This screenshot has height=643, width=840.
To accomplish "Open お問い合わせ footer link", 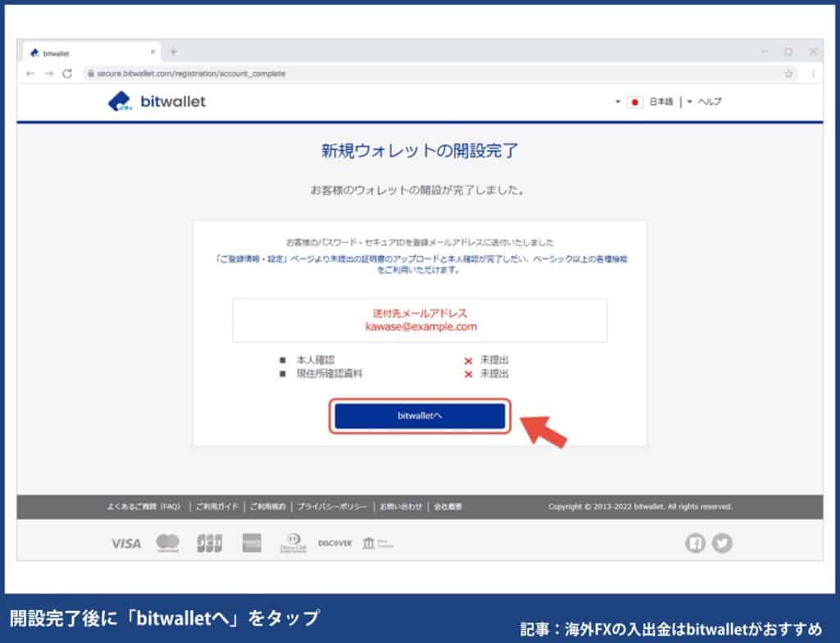I will tap(400, 506).
